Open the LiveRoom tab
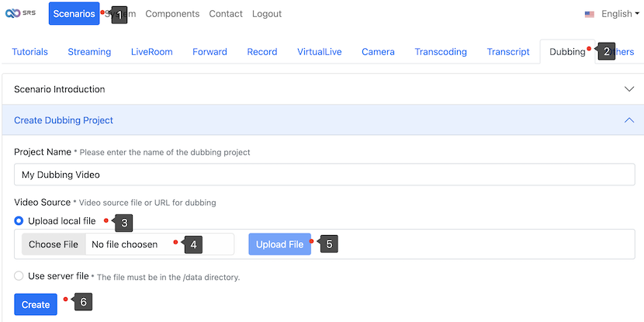 click(152, 52)
